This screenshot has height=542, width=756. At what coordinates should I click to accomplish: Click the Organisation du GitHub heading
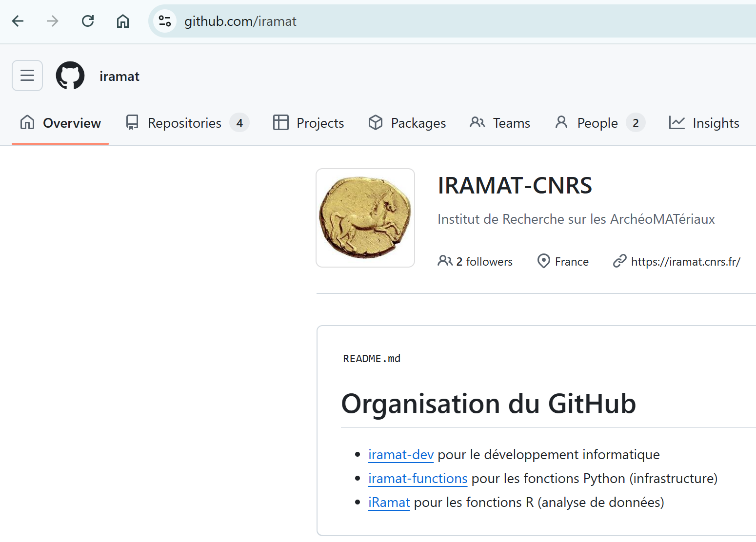(489, 404)
